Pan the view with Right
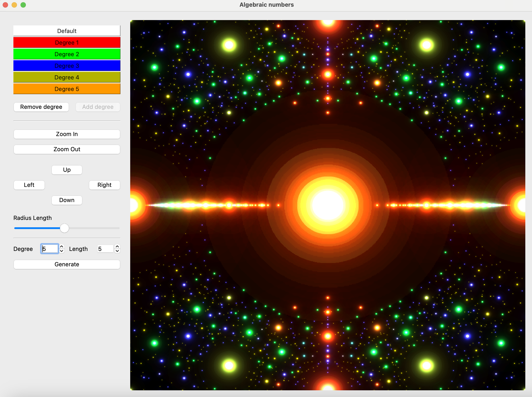Screen dimensions: 532x397 click(x=105, y=185)
